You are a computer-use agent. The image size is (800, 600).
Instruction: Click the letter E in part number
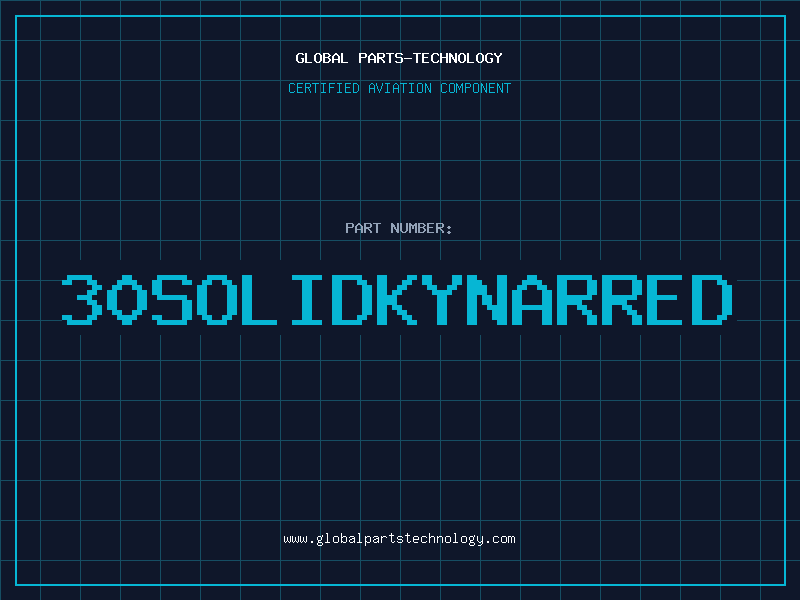[x=665, y=299]
